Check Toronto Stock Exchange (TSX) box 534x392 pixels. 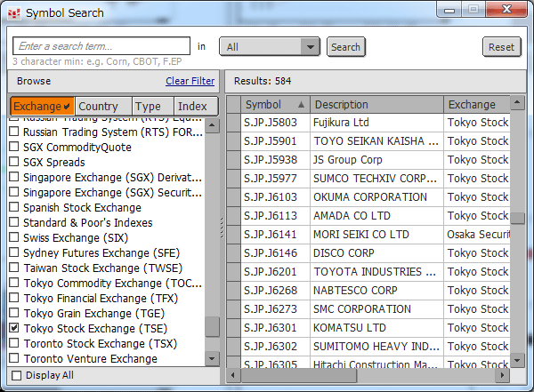(x=14, y=343)
